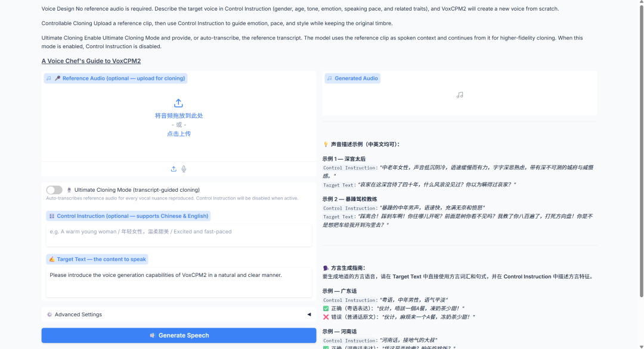Image resolution: width=644 pixels, height=349 pixels.
Task: Focus the Control Instruction text field
Action: click(179, 235)
